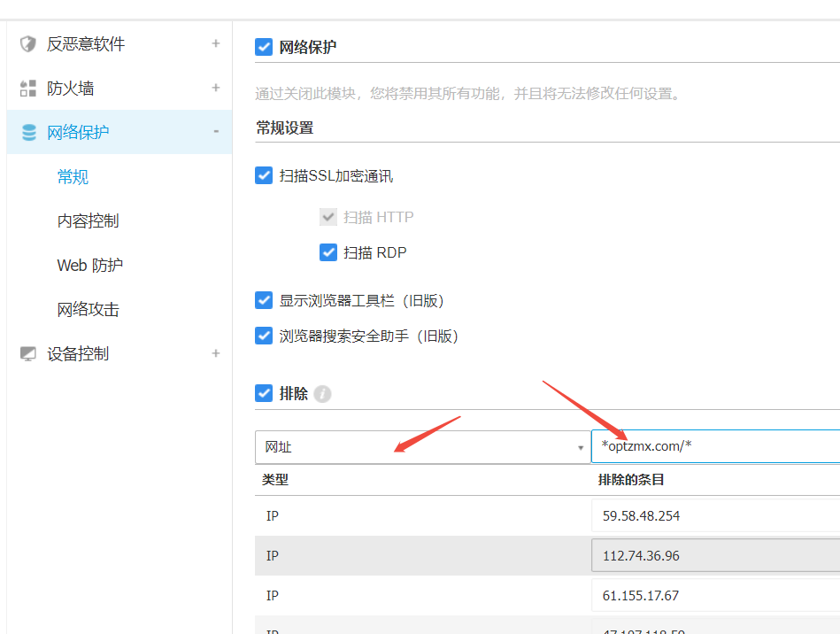
Task: Click the Antimalware shield icon
Action: 28,43
